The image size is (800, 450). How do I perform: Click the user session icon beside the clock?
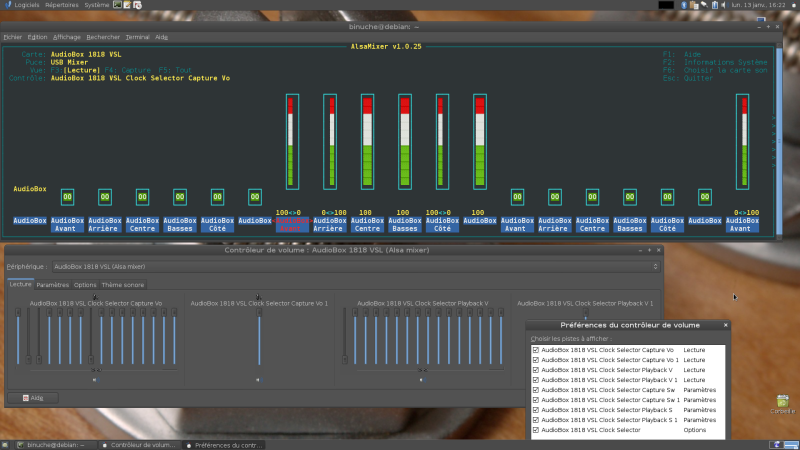[x=794, y=5]
